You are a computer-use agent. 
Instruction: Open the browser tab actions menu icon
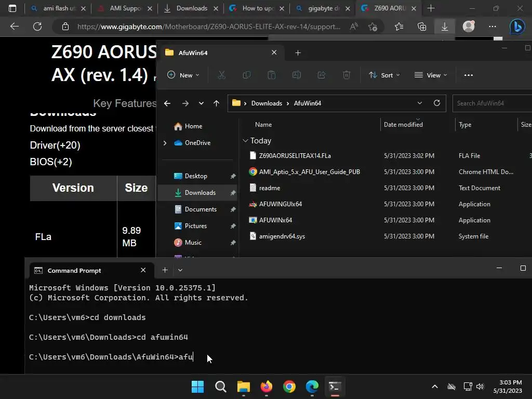click(x=12, y=8)
